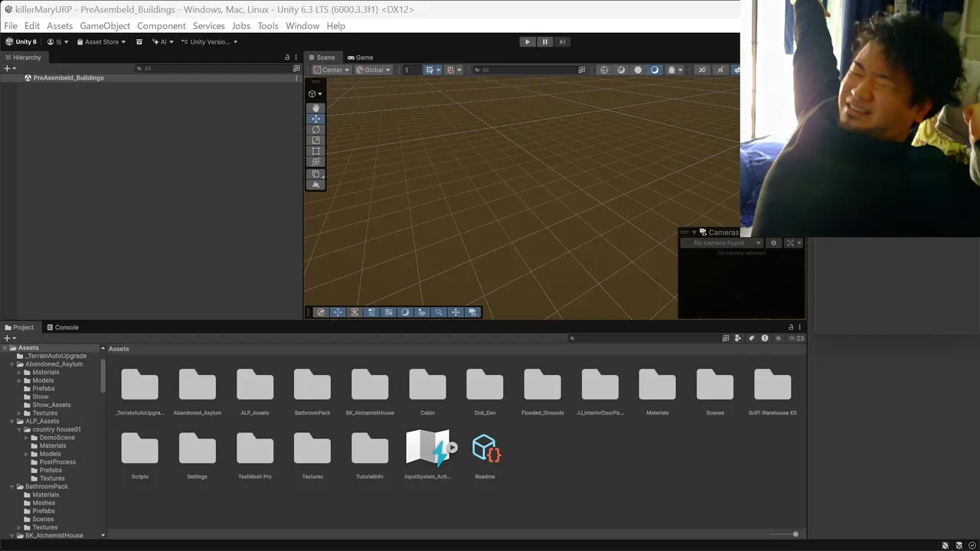Open the Unity Version Control dropdown
This screenshot has height=551, width=980.
tap(209, 42)
